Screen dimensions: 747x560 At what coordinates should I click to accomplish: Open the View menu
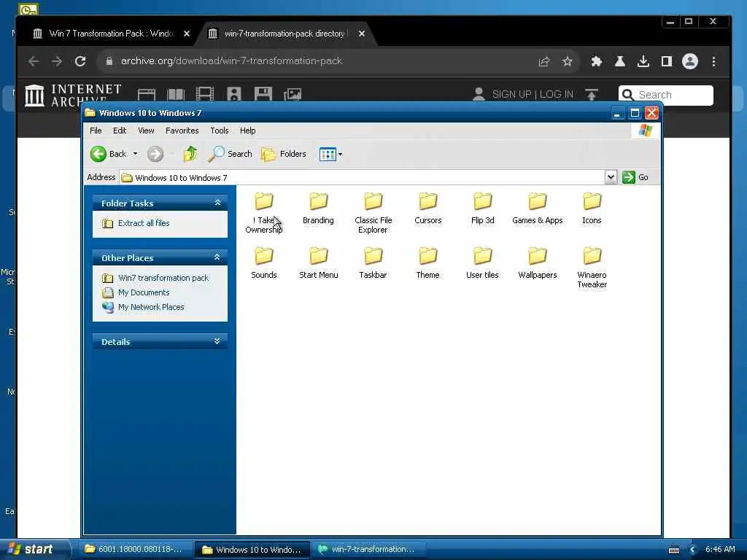pos(146,131)
